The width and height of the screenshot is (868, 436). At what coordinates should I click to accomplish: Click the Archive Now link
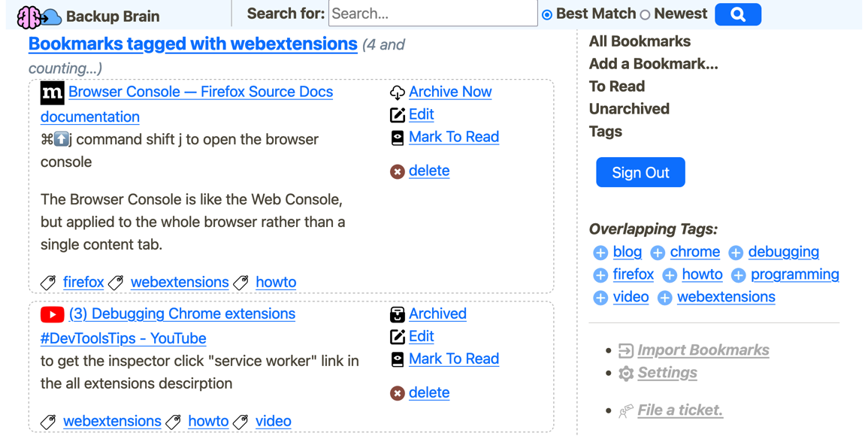click(450, 92)
